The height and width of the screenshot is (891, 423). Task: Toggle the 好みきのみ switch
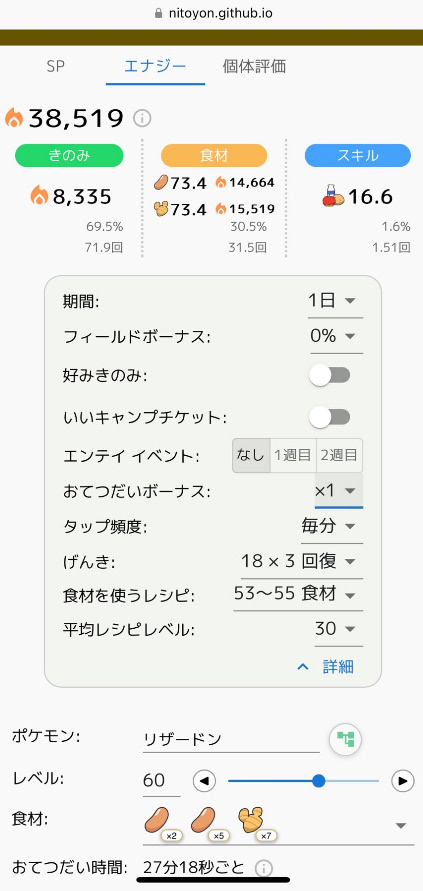pos(330,375)
